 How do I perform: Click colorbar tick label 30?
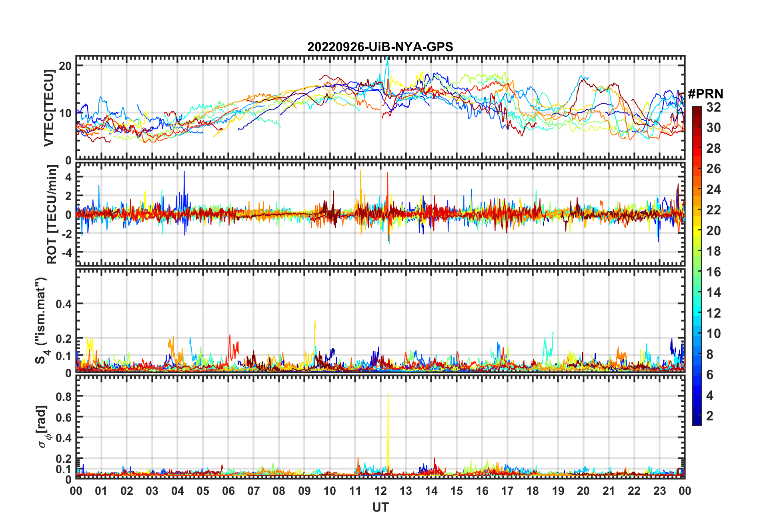713,128
